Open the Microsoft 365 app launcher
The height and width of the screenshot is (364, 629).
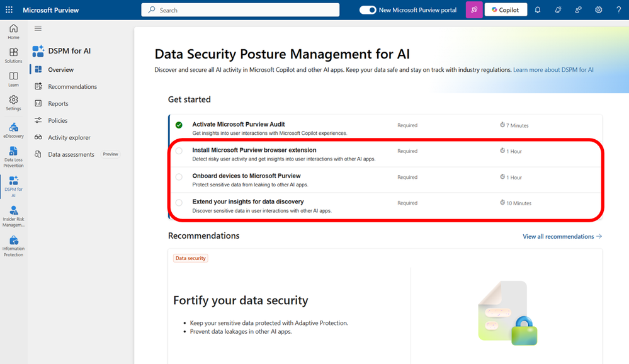[9, 9]
